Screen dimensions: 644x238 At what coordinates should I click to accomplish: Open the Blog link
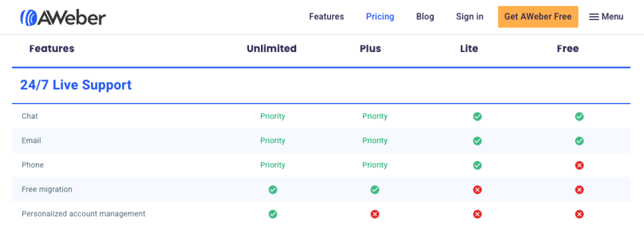425,17
